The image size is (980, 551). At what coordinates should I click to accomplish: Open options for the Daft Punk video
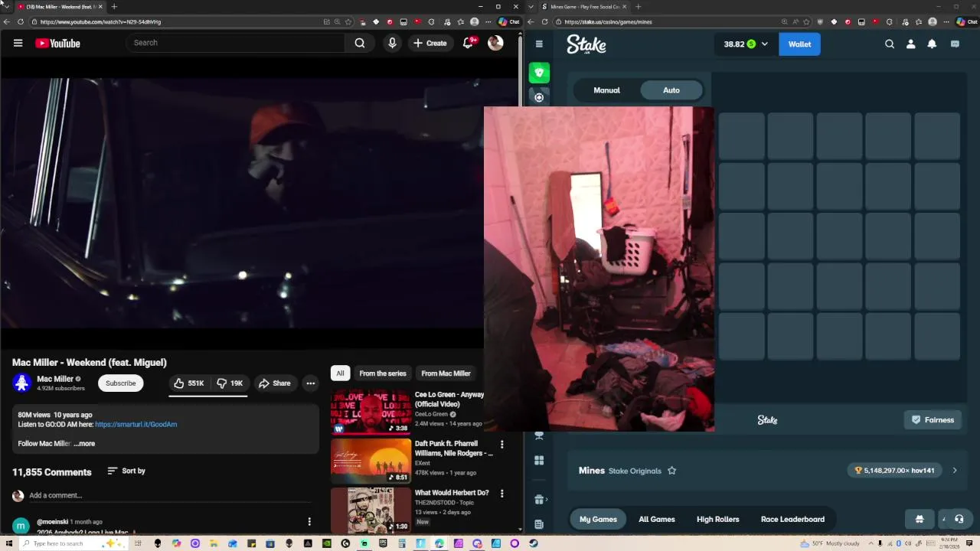pyautogui.click(x=502, y=444)
